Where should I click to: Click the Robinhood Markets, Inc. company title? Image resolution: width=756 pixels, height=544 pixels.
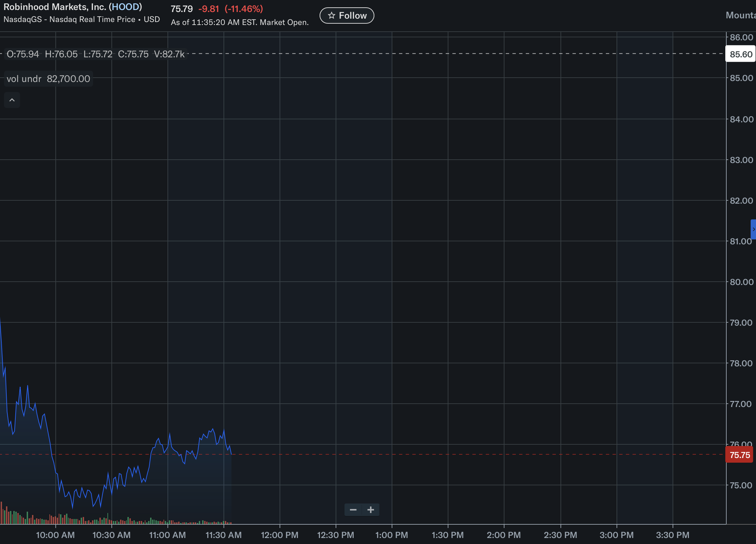click(55, 7)
